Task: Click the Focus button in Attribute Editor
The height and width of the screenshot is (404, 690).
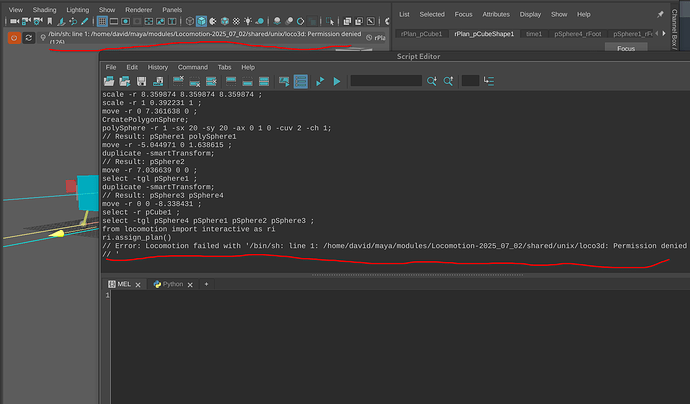Action: [626, 48]
